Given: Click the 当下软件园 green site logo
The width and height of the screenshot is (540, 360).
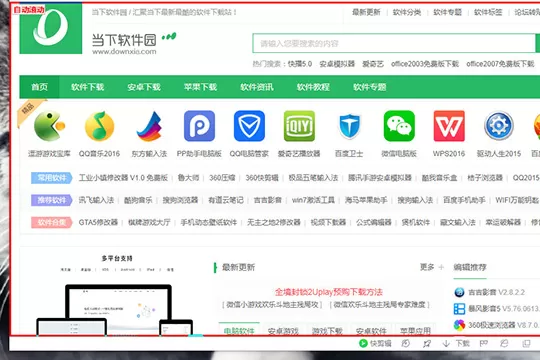Looking at the screenshot, I should coord(51,28).
